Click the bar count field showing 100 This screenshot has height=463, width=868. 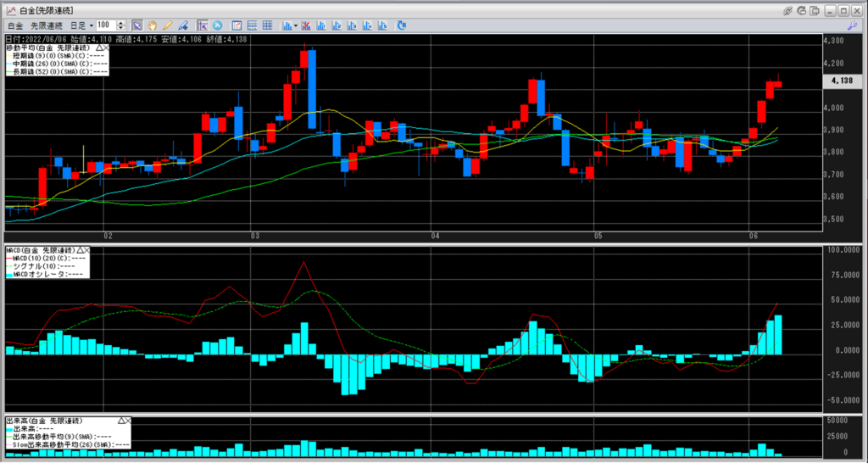tap(105, 25)
